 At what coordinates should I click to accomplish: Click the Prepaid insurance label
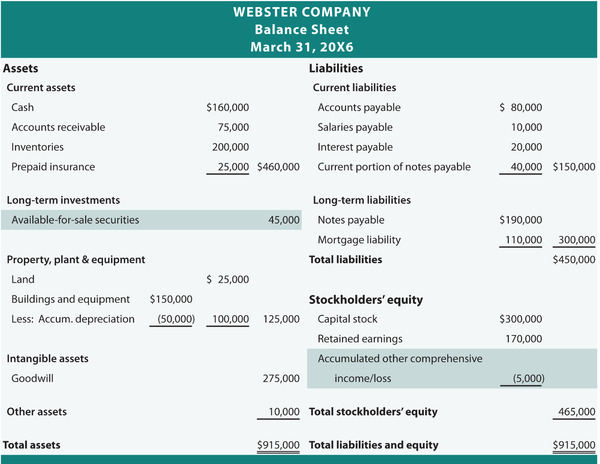tap(53, 167)
